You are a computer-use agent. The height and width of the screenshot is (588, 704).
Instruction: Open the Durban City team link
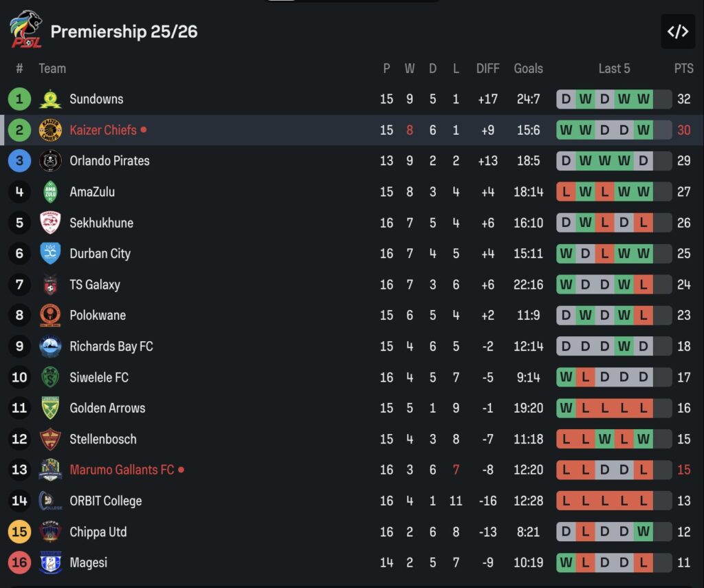[100, 254]
